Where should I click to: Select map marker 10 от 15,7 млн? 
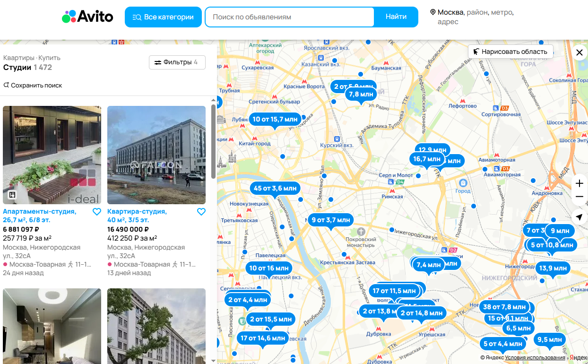click(275, 120)
